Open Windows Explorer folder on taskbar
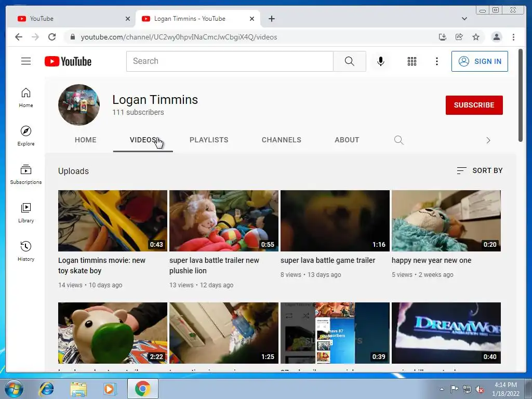Viewport: 532px width, 399px height. [78, 389]
